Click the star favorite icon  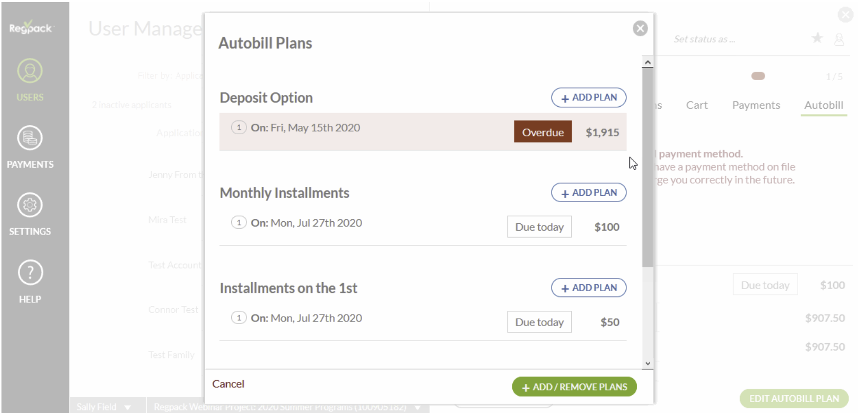pos(817,38)
